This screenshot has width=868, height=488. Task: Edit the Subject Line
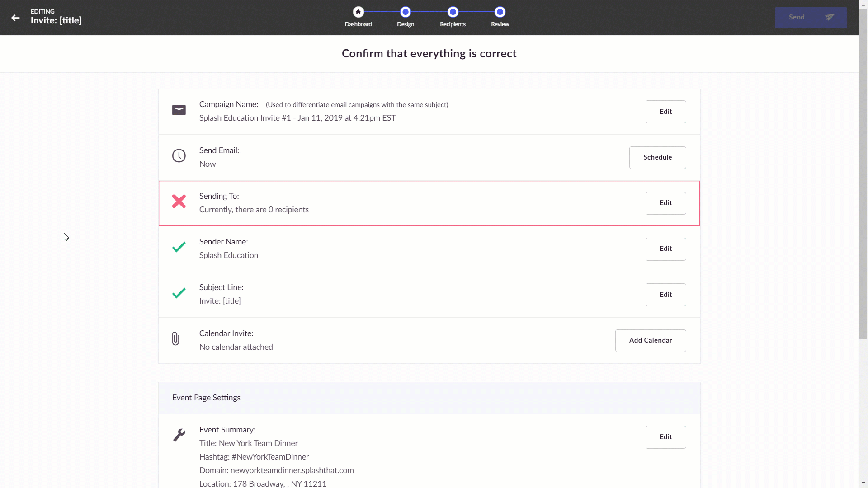click(665, 295)
